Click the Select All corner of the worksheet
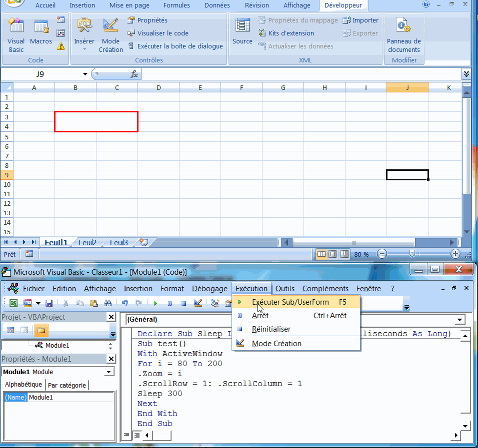The height and width of the screenshot is (448, 478). [x=6, y=88]
